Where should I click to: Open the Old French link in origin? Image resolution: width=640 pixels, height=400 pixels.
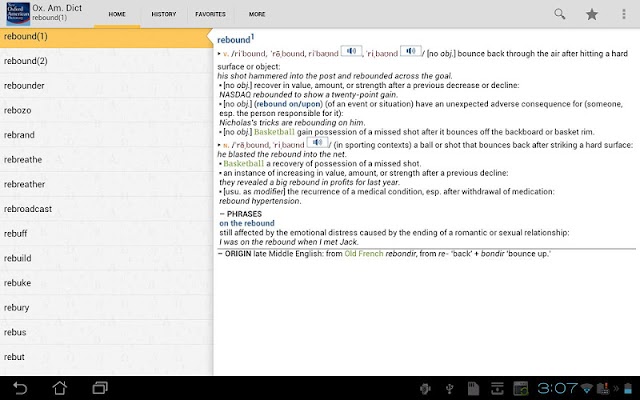click(364, 253)
